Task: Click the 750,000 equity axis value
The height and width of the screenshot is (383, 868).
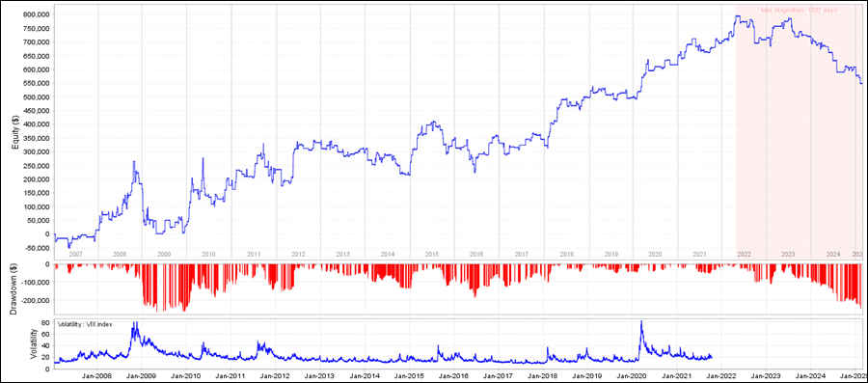Action: (x=36, y=28)
